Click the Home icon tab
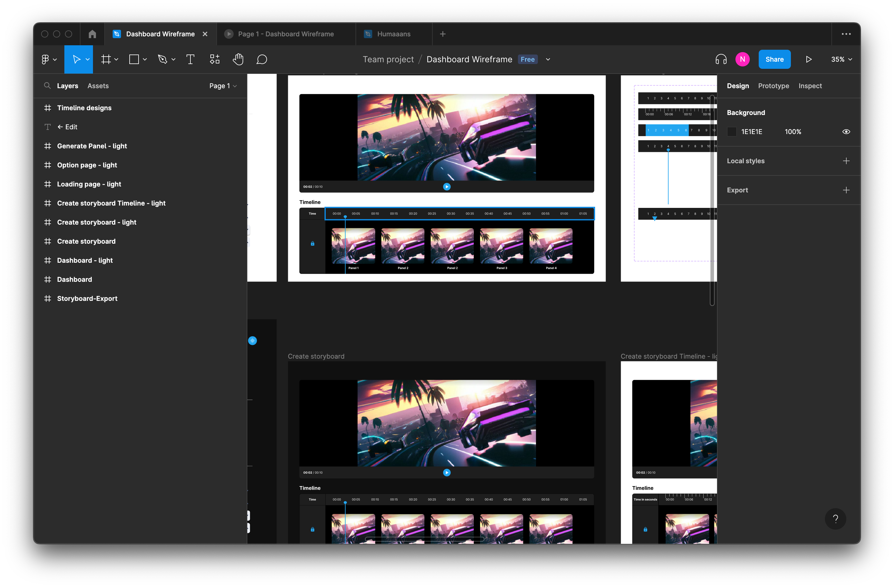Image resolution: width=894 pixels, height=588 pixels. tap(92, 34)
